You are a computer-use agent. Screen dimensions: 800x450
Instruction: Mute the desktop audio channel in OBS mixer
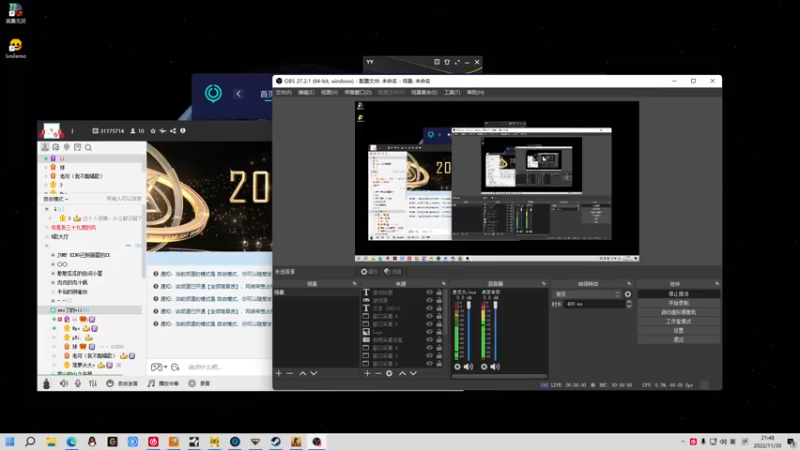[495, 366]
